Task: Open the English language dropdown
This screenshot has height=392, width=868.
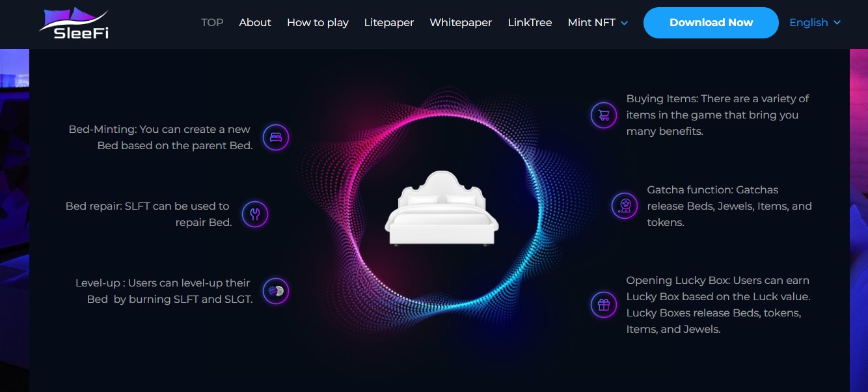Action: point(815,23)
